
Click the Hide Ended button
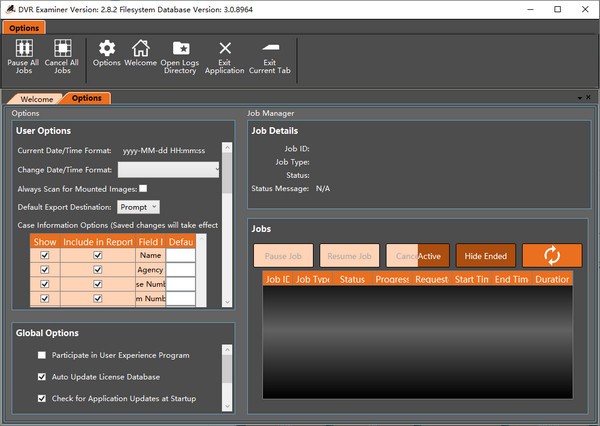click(486, 255)
